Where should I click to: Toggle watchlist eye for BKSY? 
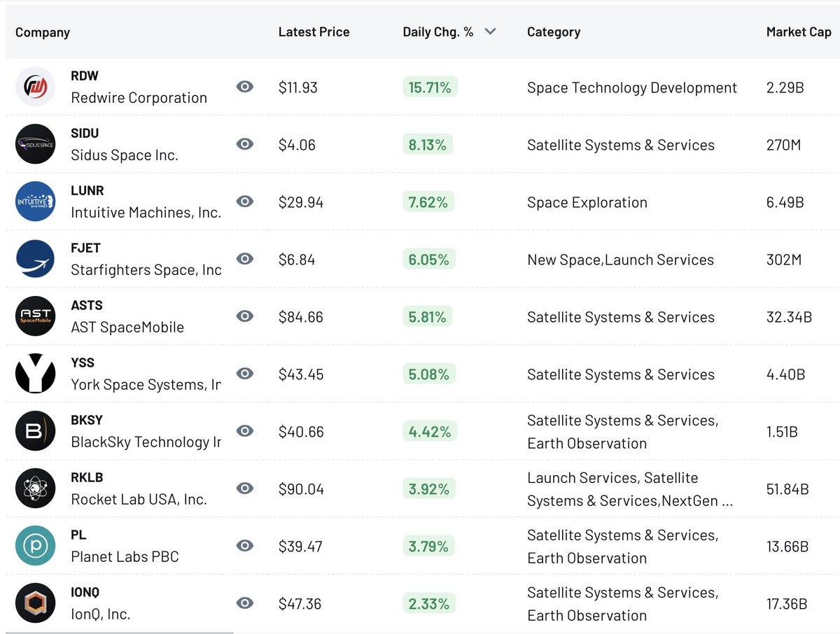244,431
